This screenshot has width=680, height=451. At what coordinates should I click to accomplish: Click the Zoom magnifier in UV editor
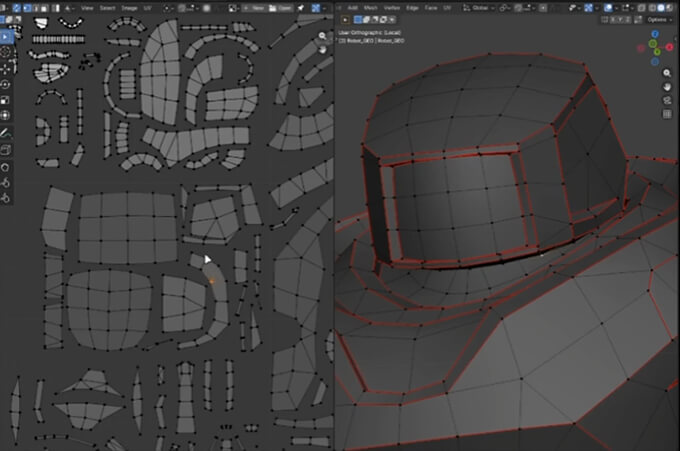coord(322,36)
